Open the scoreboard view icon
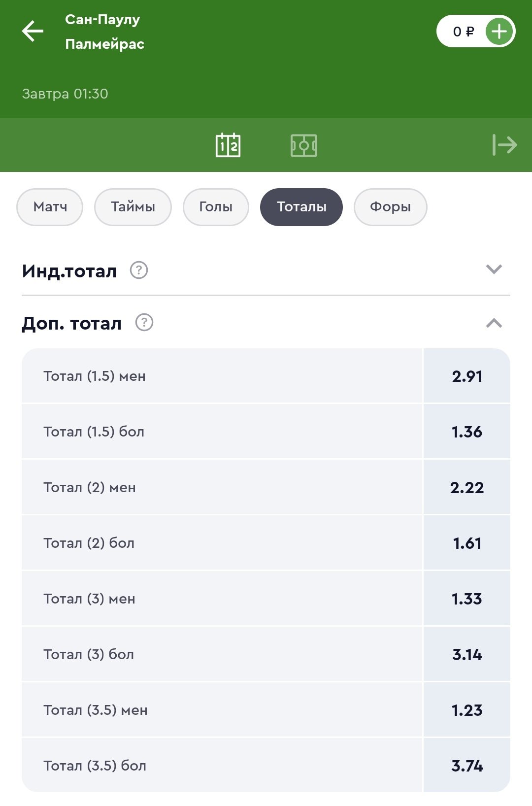Image resolution: width=532 pixels, height=806 pixels. [x=228, y=145]
